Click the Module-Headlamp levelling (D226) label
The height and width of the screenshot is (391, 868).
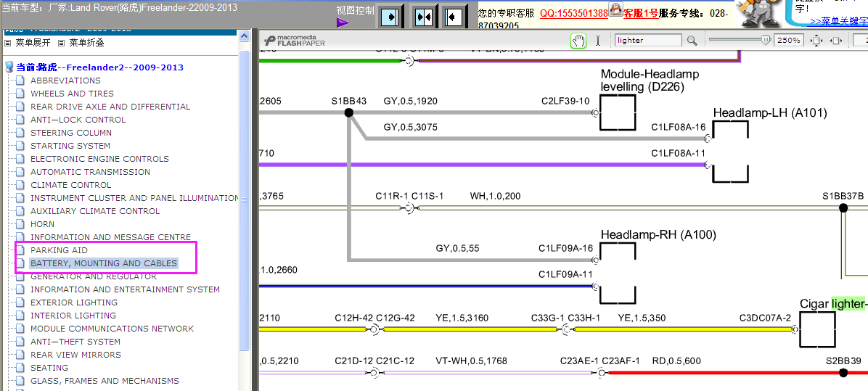(x=650, y=81)
